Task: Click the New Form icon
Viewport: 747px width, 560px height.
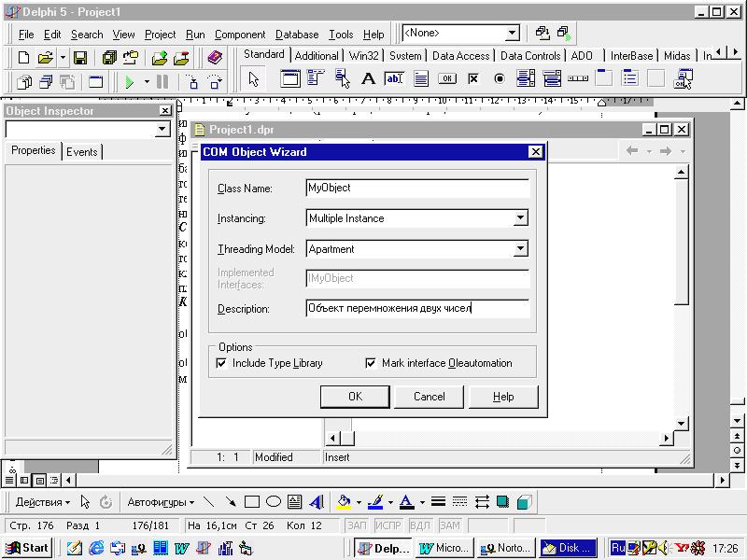Action: 96,82
